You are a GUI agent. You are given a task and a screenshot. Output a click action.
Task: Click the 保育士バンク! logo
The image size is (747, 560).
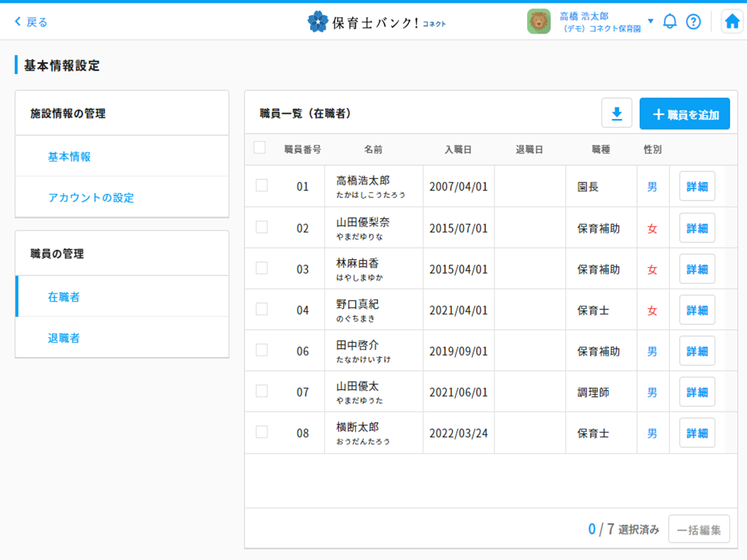click(x=377, y=22)
